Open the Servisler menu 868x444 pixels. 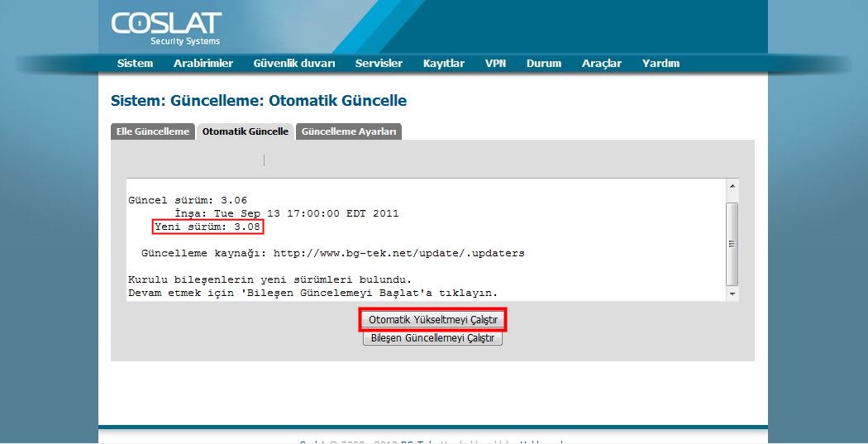tap(379, 64)
